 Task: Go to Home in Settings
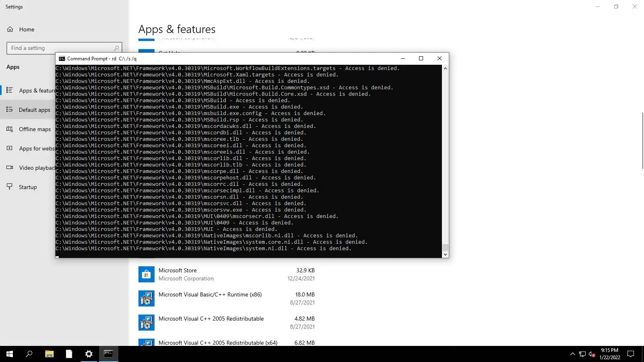tap(27, 29)
